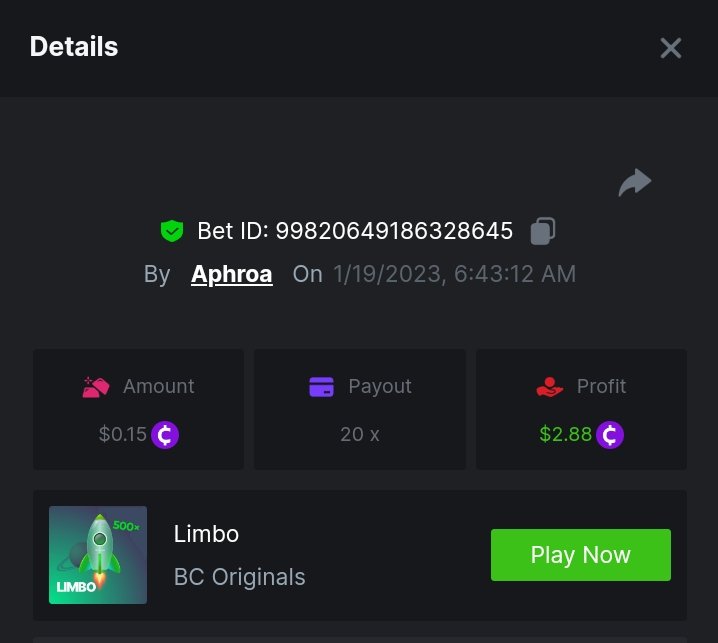Click the BC Originals provider label

point(240,577)
